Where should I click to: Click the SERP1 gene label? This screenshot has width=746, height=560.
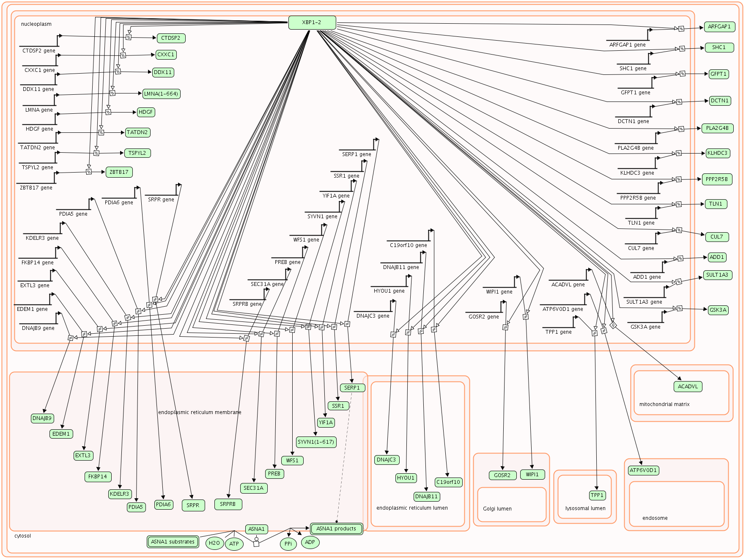pyautogui.click(x=357, y=154)
